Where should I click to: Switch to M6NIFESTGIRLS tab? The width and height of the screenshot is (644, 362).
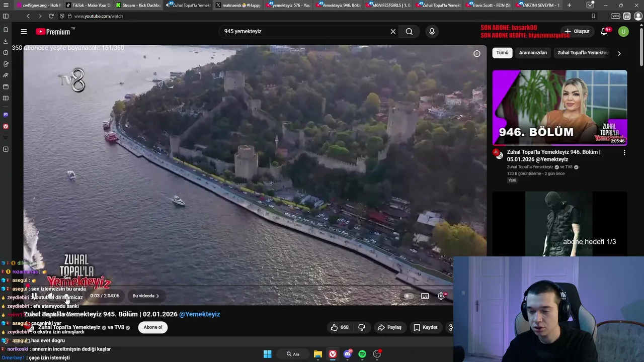coord(389,5)
